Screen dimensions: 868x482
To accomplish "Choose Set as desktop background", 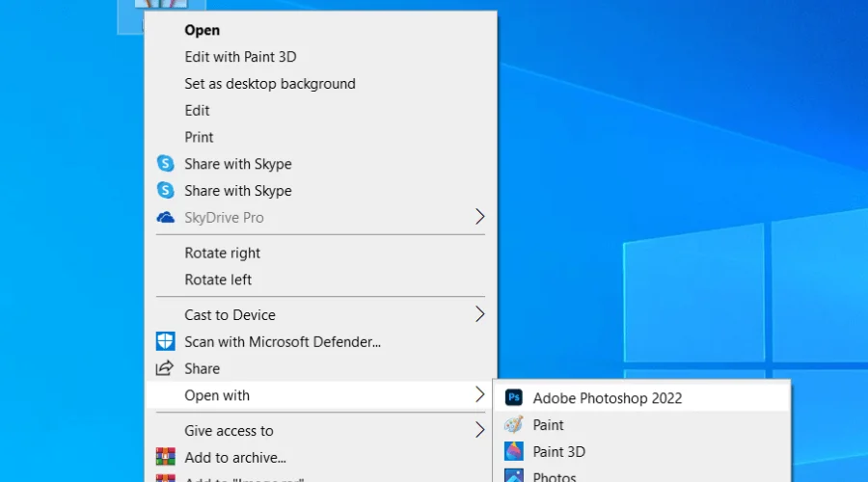I will coord(321,84).
